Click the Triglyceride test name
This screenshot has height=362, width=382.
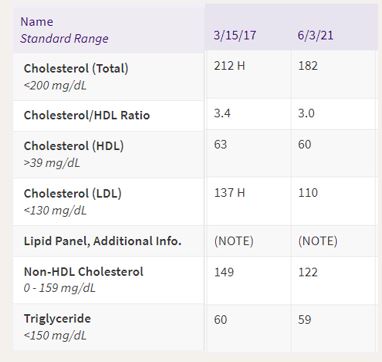[x=57, y=318]
